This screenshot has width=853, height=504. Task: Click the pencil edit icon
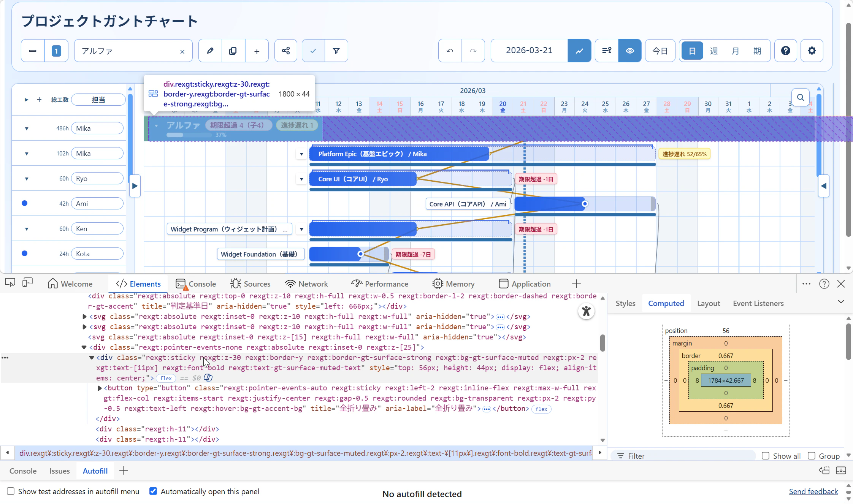[x=210, y=51]
